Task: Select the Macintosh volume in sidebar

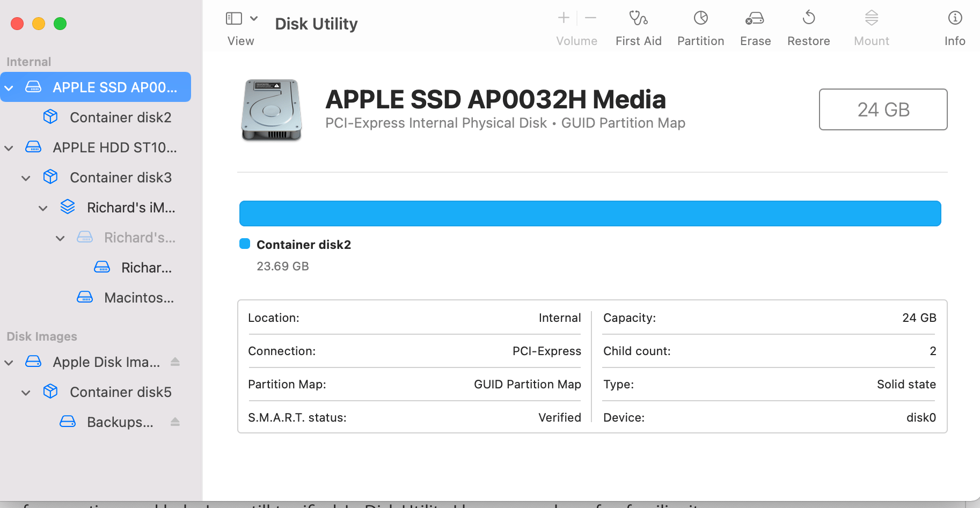Action: click(138, 298)
